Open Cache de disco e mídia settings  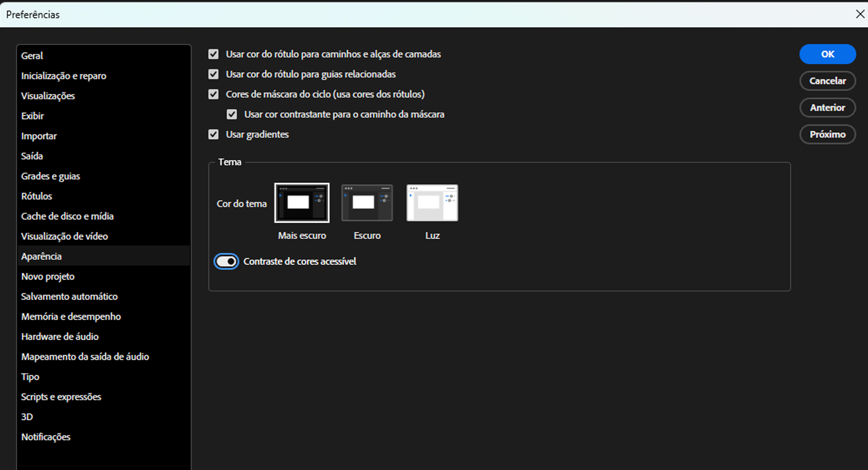[67, 217]
